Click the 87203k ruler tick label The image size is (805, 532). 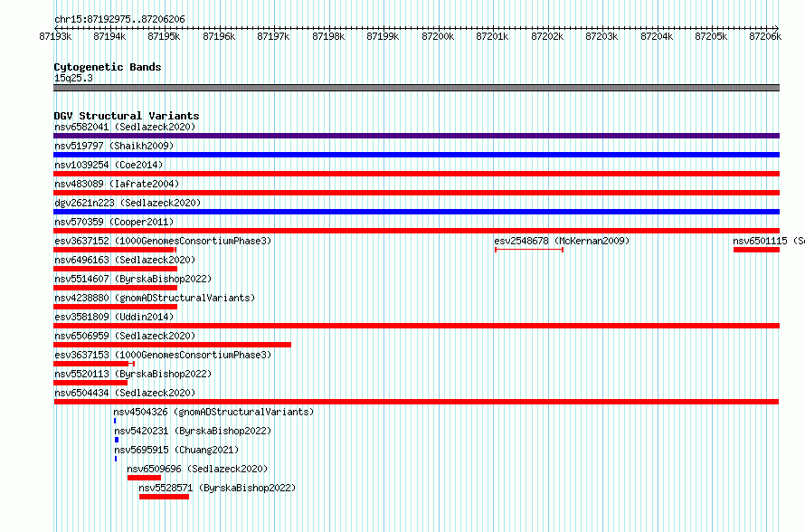pos(601,36)
